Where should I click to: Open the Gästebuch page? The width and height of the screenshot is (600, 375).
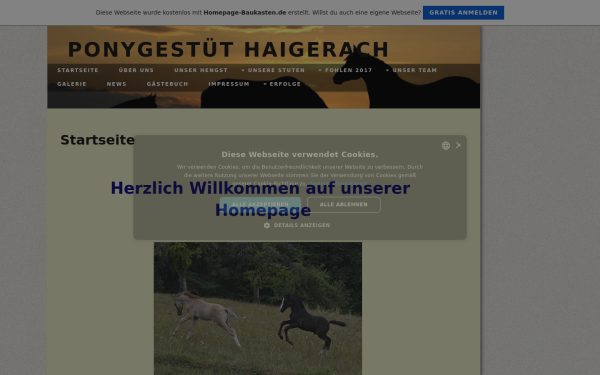tap(168, 84)
